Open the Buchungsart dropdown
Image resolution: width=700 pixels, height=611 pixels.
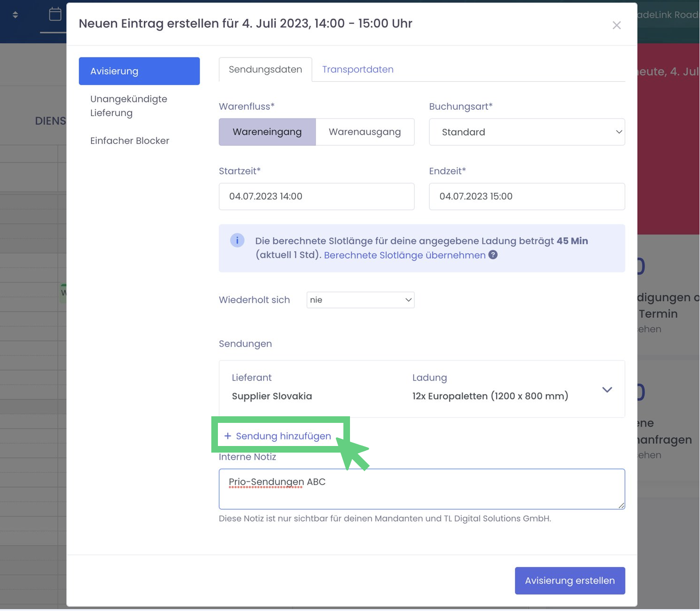coord(526,132)
